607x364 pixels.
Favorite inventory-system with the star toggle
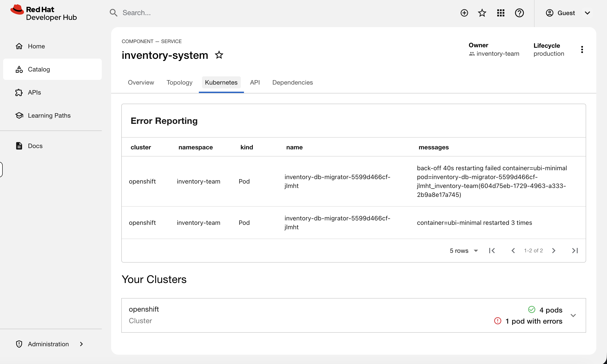(219, 55)
